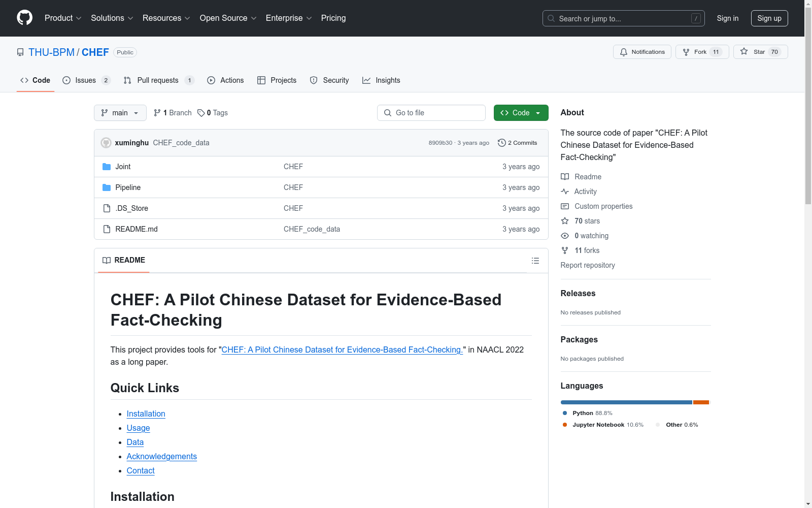Click the bell icon in Notifications
The image size is (812, 508).
tap(624, 52)
